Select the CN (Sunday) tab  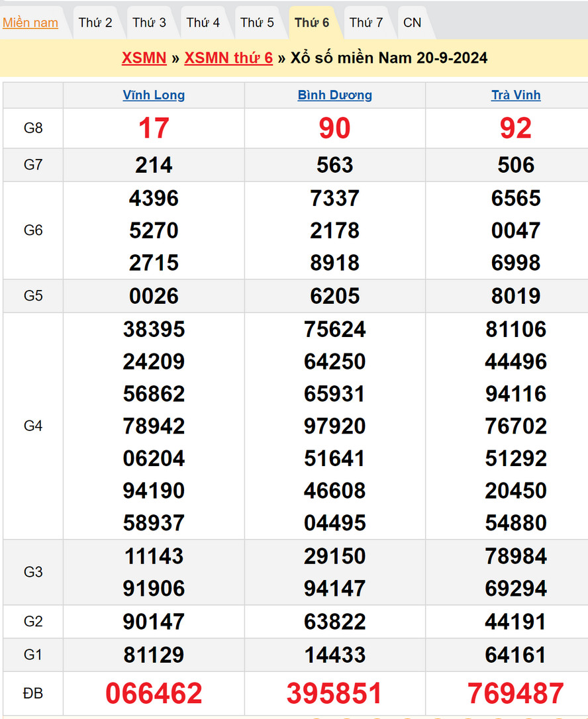412,23
